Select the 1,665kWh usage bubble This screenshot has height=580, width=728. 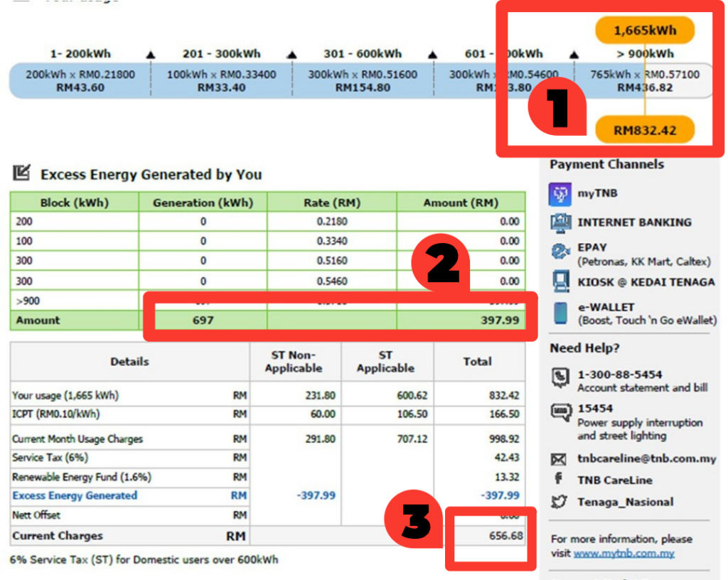(645, 31)
